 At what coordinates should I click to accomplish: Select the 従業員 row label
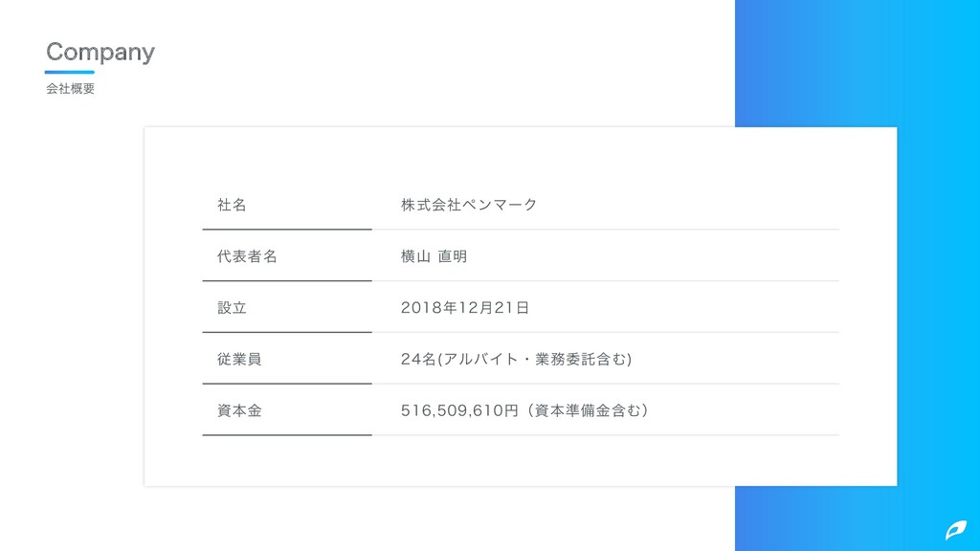coord(239,360)
